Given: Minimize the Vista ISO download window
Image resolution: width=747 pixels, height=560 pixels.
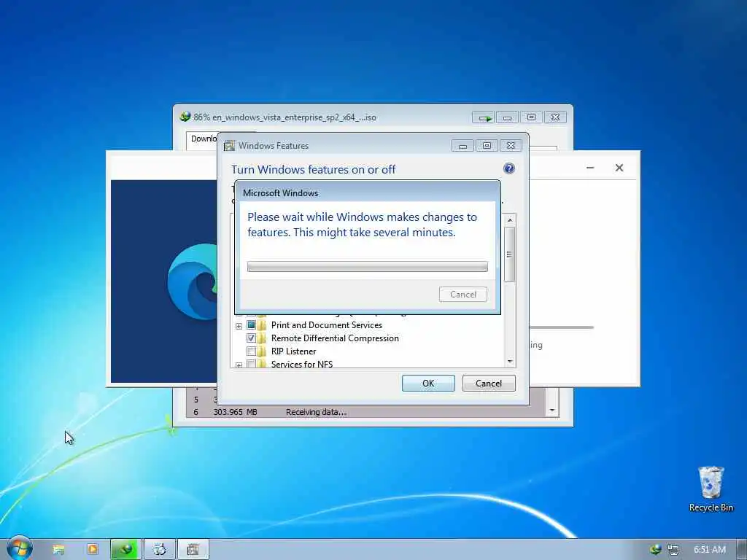Looking at the screenshot, I should [508, 117].
